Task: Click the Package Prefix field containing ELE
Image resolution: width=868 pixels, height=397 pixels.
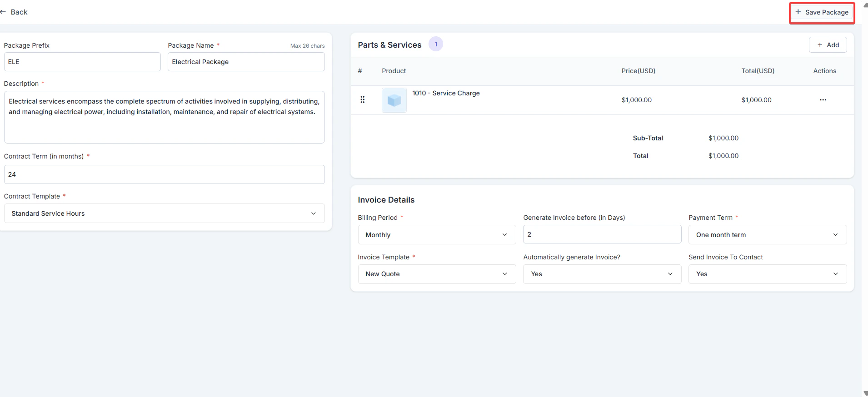Action: click(x=82, y=62)
